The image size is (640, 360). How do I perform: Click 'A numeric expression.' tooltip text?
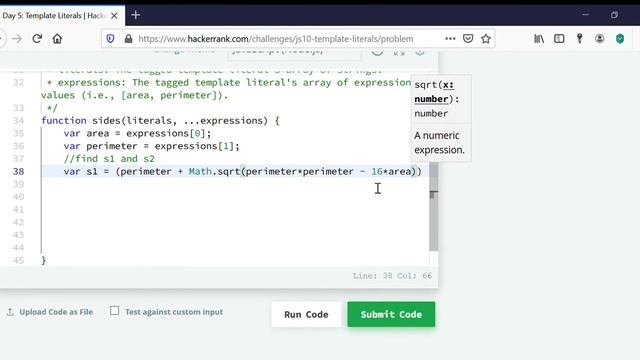pyautogui.click(x=439, y=142)
